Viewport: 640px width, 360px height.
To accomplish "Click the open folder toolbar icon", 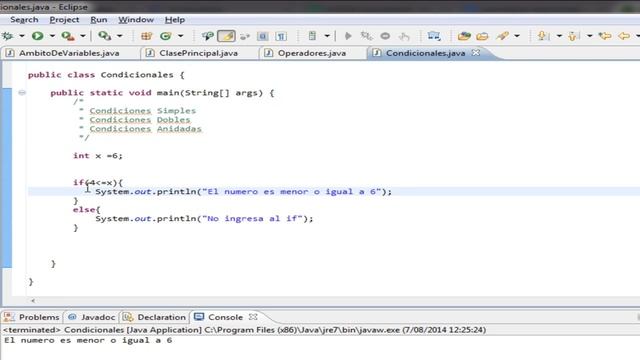I will (x=482, y=36).
